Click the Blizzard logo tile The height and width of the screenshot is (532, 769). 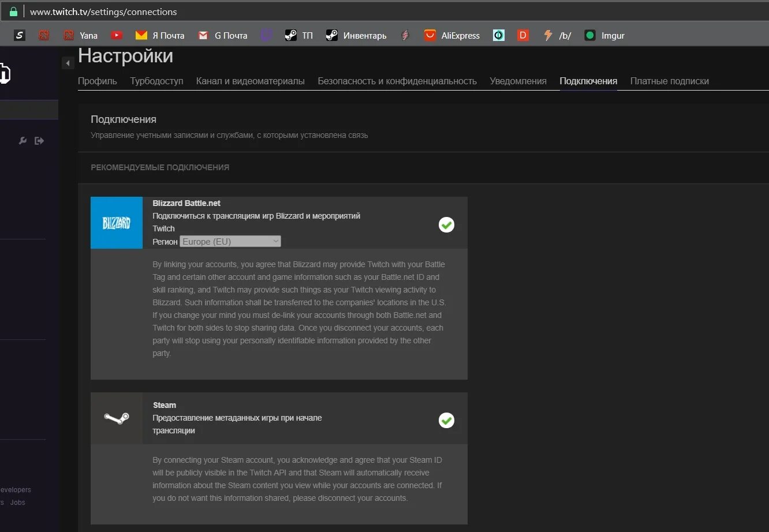coord(117,223)
